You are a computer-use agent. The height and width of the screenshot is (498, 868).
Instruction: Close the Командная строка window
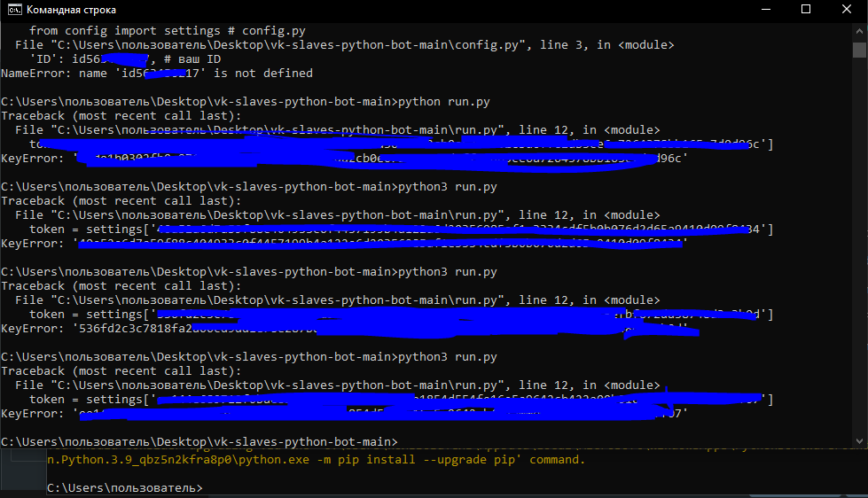847,10
